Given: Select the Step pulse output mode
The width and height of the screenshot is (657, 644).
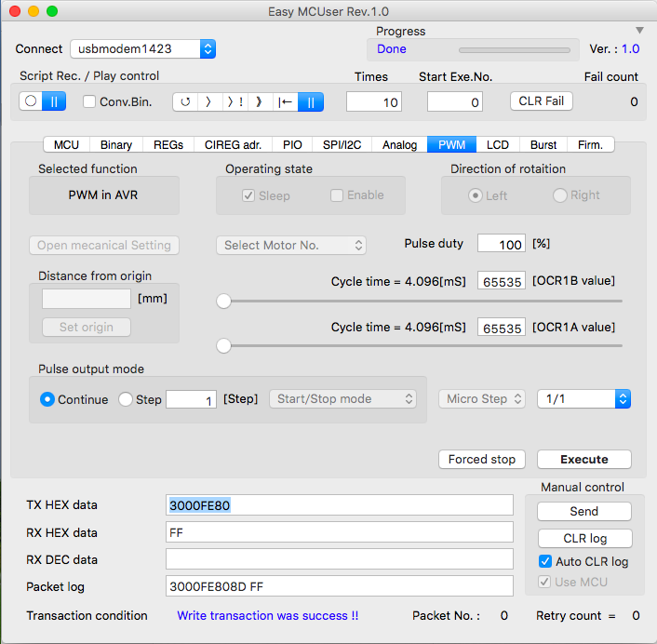Looking at the screenshot, I should click(x=126, y=399).
